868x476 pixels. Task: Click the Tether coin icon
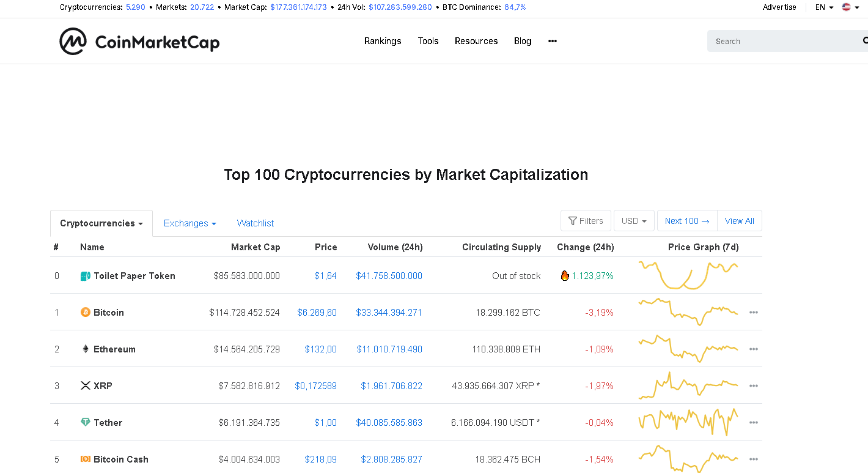[x=86, y=423]
